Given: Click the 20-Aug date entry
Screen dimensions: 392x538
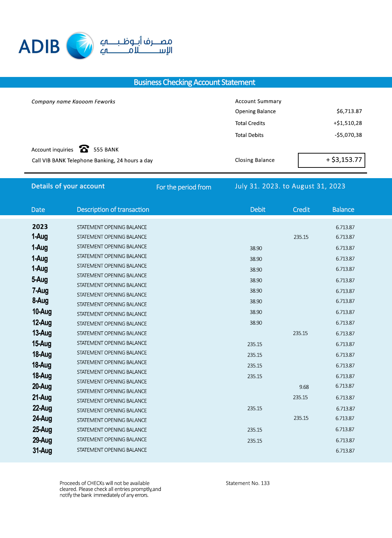Looking at the screenshot, I should pyautogui.click(x=42, y=387).
